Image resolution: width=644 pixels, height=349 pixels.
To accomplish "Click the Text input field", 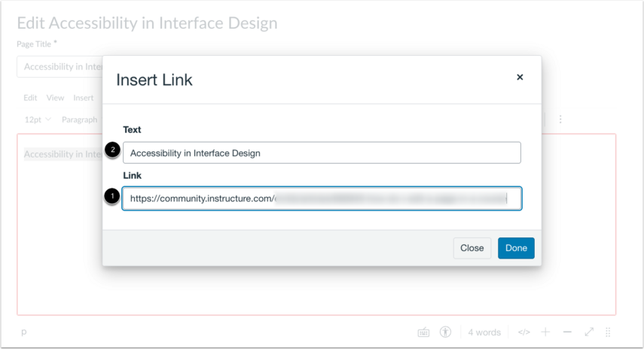I will (x=322, y=153).
